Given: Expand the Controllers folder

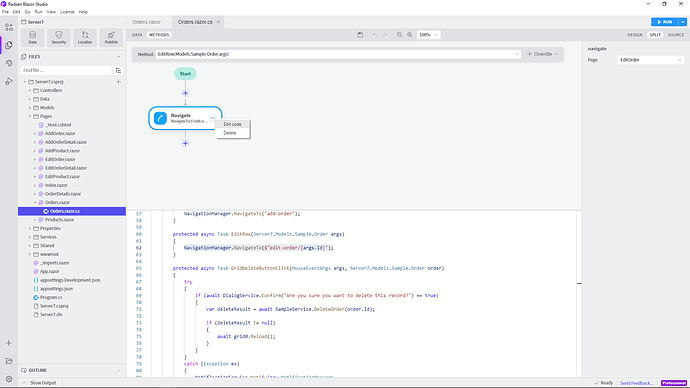Looking at the screenshot, I should click(x=30, y=91).
